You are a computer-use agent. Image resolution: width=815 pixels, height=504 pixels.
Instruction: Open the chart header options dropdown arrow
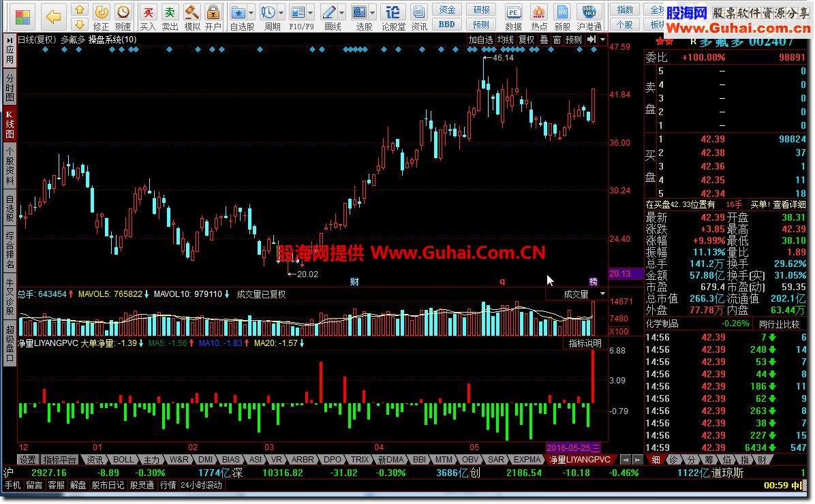pyautogui.click(x=602, y=40)
